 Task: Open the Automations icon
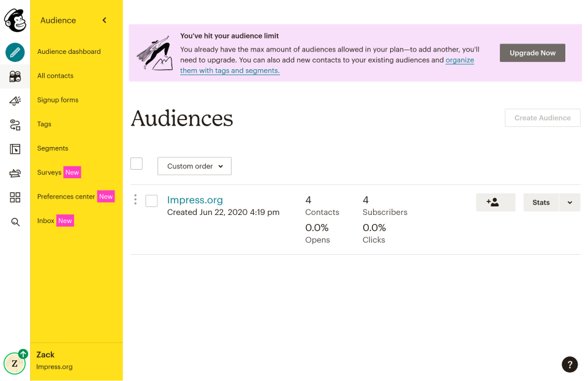click(x=15, y=125)
